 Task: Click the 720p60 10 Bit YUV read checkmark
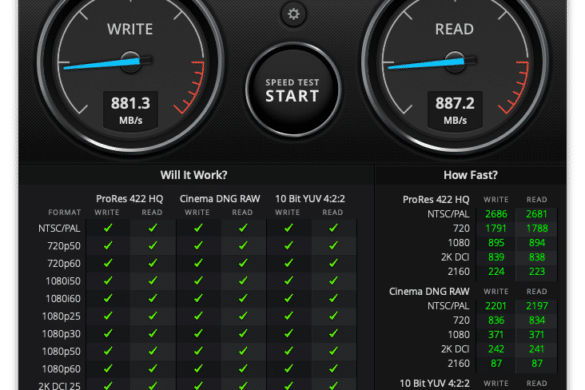click(x=334, y=263)
